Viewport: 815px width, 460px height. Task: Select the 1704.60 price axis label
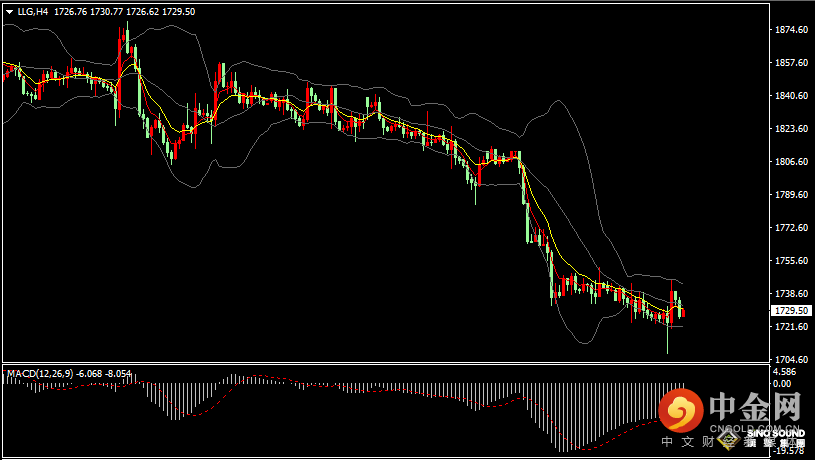coord(791,360)
